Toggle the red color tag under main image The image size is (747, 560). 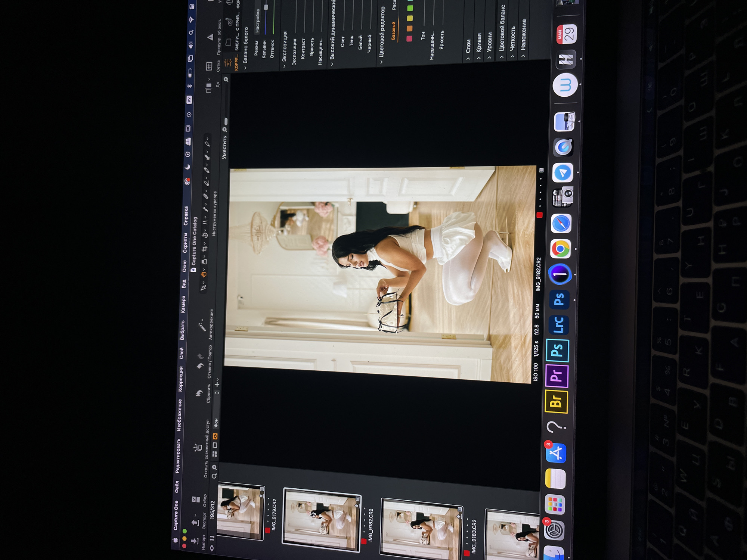click(x=539, y=215)
